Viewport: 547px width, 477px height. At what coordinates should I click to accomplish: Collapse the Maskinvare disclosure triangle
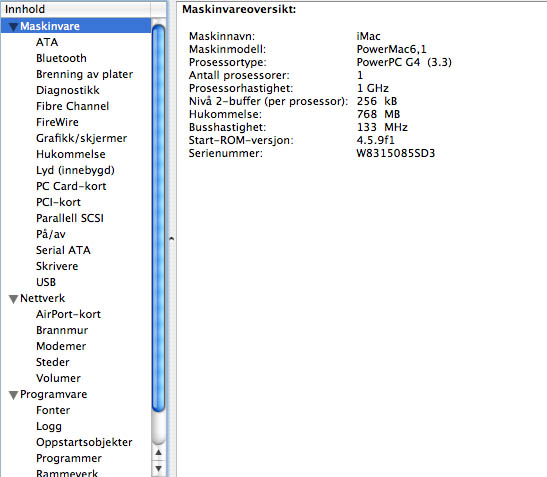coord(13,27)
